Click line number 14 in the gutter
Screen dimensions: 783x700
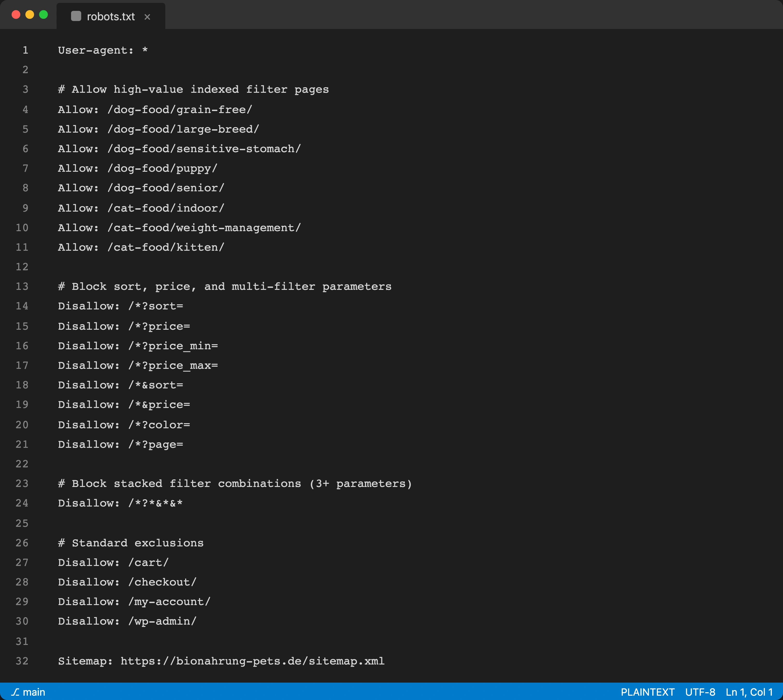point(22,306)
